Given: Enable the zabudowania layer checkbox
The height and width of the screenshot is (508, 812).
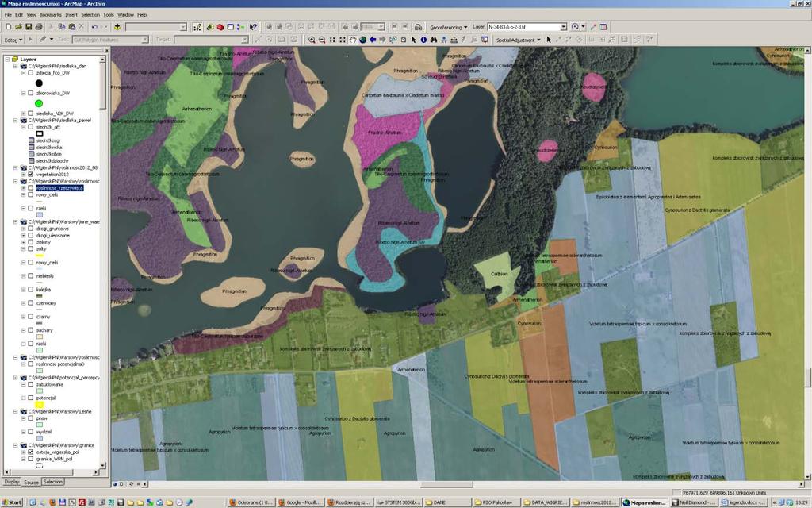Looking at the screenshot, I should pos(31,385).
